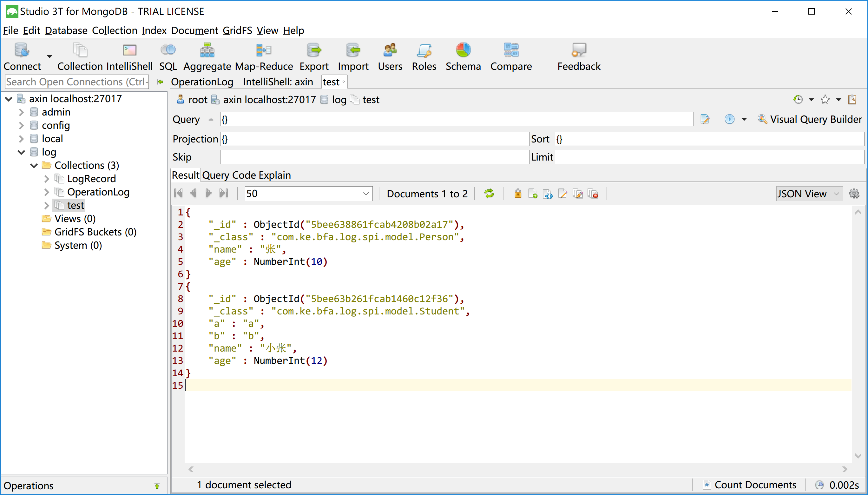This screenshot has height=495, width=868.
Task: Collapse the axin localhost:27017 connection
Action: pos(9,99)
